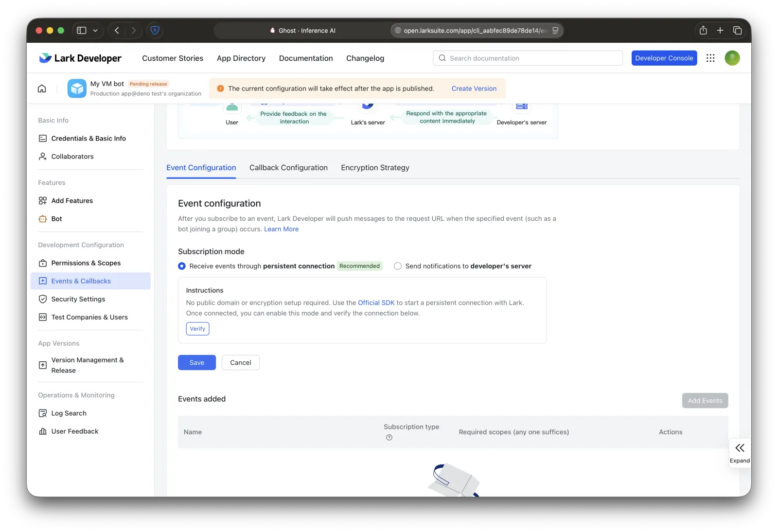Open the sidebar options dropdown chevron
The image size is (778, 532).
point(95,31)
